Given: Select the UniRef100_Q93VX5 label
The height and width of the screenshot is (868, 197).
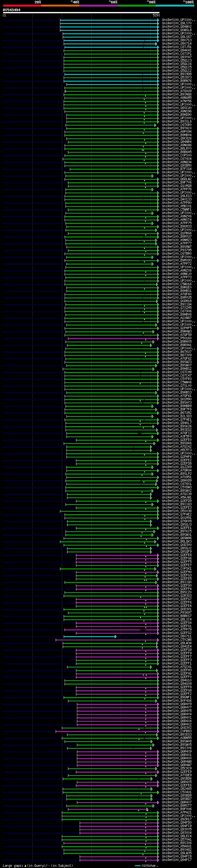Looking at the screenshot, I should click(x=177, y=829).
